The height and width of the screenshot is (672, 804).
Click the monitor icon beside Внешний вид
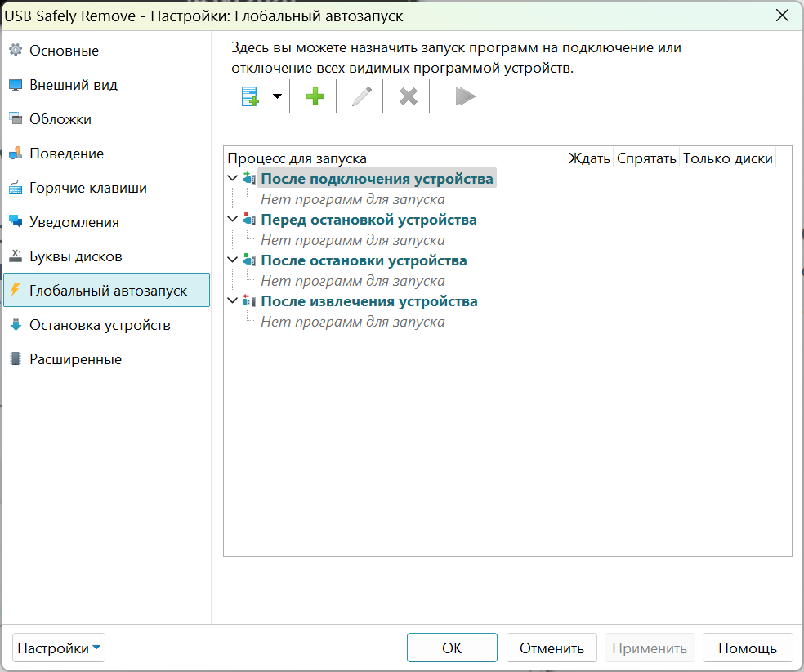tap(16, 85)
